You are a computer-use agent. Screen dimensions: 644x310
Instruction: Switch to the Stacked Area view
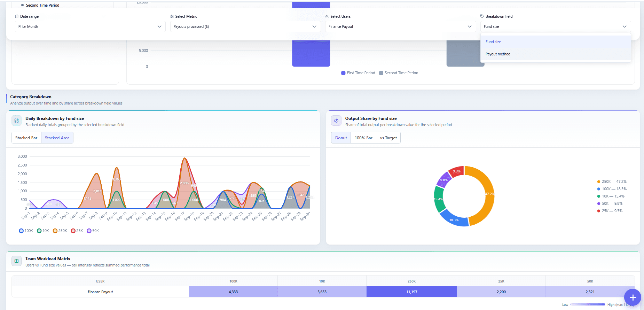(x=57, y=138)
